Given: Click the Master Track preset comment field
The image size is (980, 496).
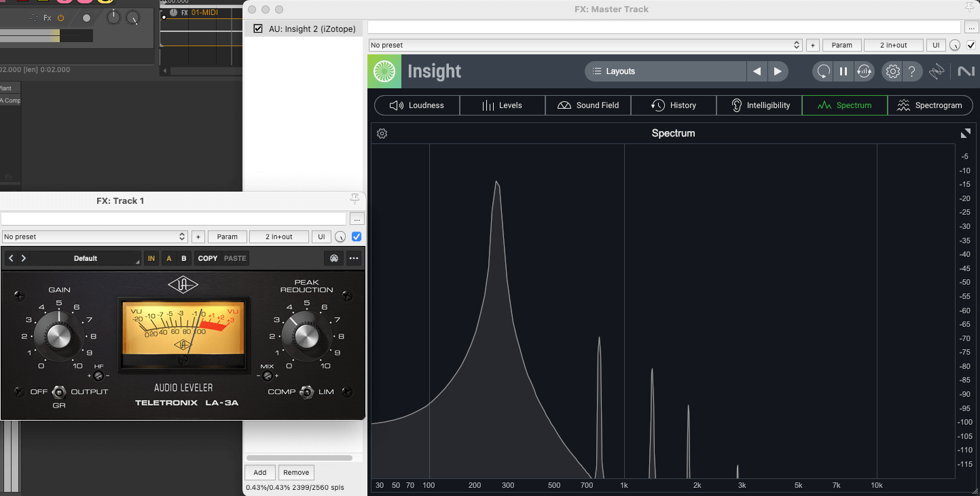Looking at the screenshot, I should [x=664, y=27].
